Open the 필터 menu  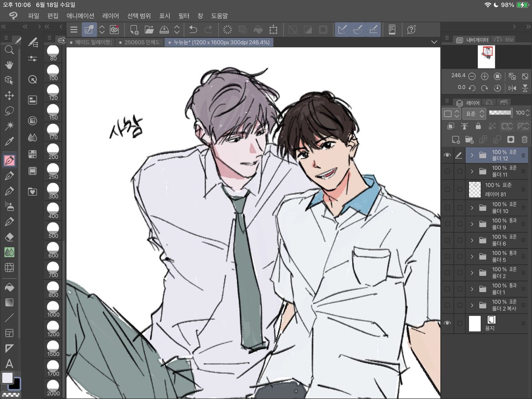point(184,16)
